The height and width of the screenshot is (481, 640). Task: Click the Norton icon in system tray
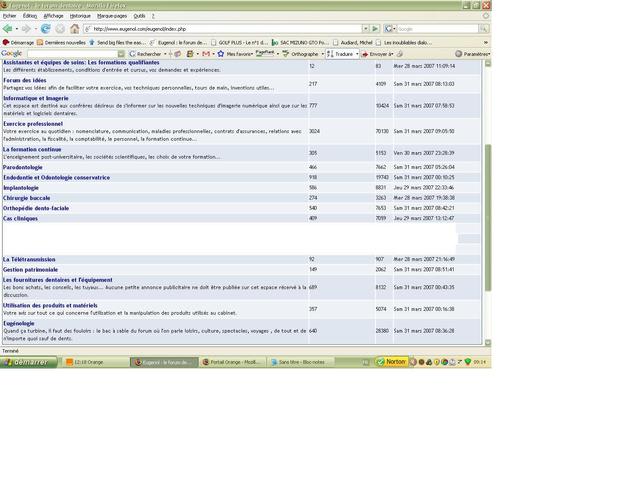[x=391, y=362]
